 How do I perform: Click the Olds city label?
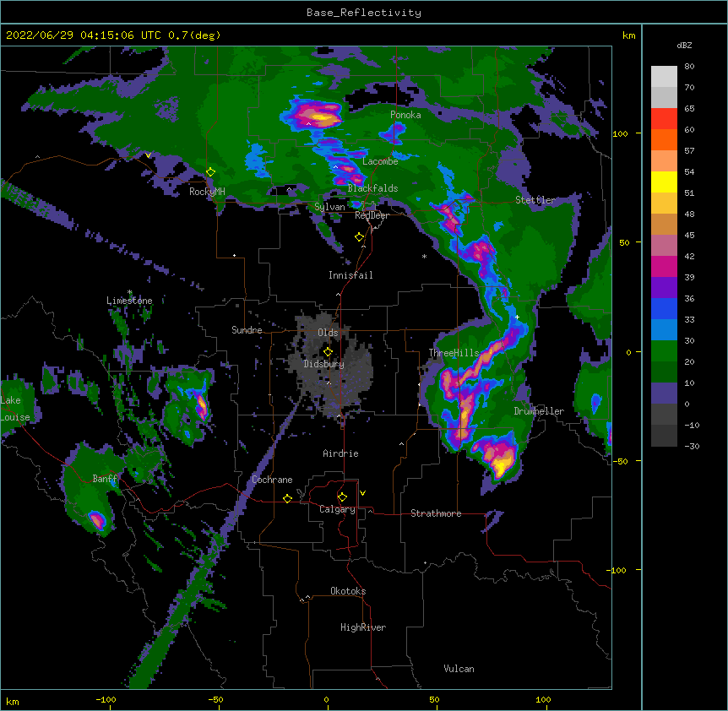point(328,333)
